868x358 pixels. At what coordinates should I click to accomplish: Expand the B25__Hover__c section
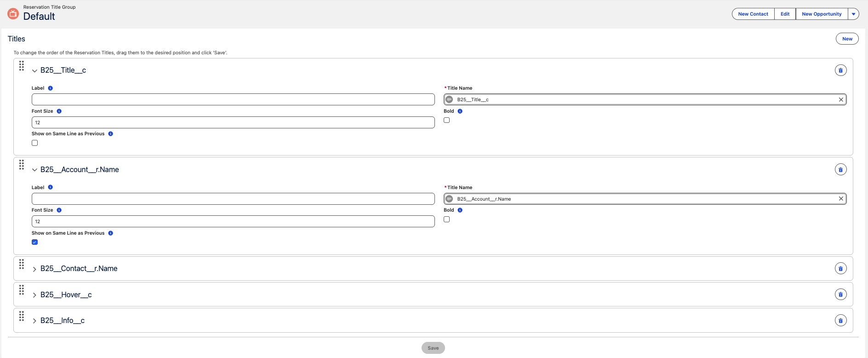click(34, 294)
